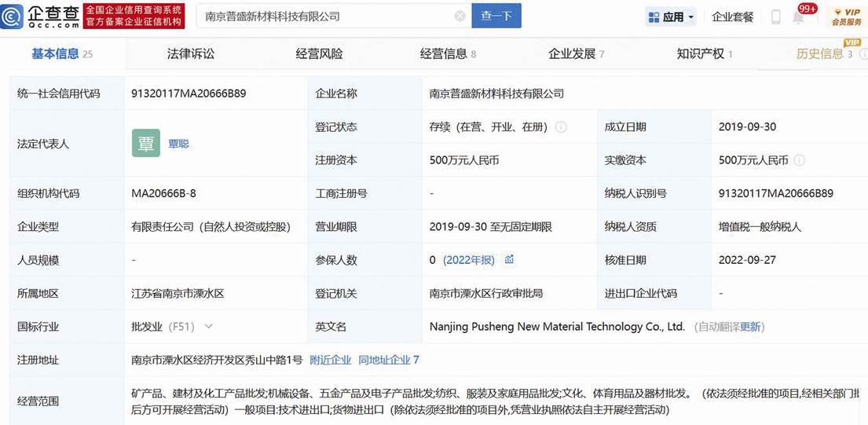Switch to the 法律诉讼 tab
Screen dimensions: 868x425
pyautogui.click(x=190, y=53)
